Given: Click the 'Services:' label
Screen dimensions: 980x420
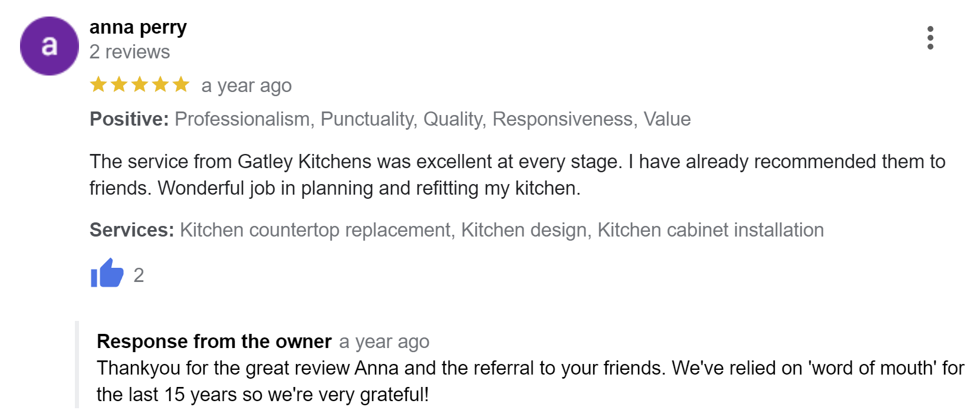Looking at the screenshot, I should click(131, 230).
